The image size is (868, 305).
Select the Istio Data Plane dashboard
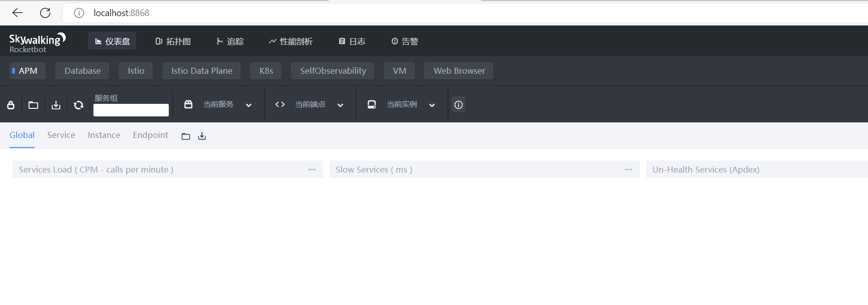201,71
